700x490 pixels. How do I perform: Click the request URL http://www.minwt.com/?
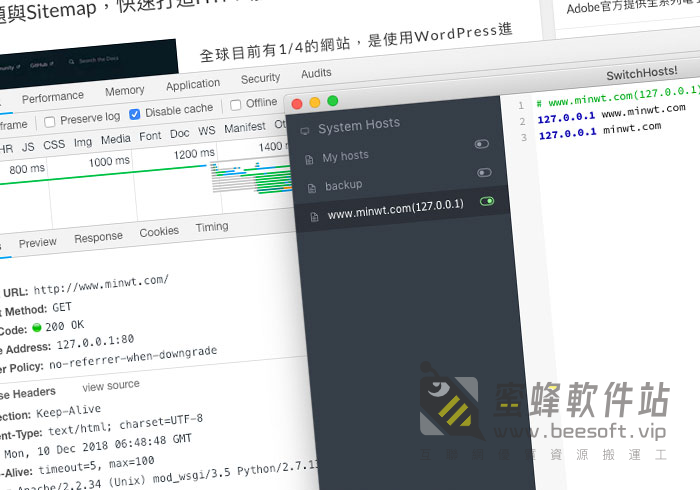pos(101,285)
